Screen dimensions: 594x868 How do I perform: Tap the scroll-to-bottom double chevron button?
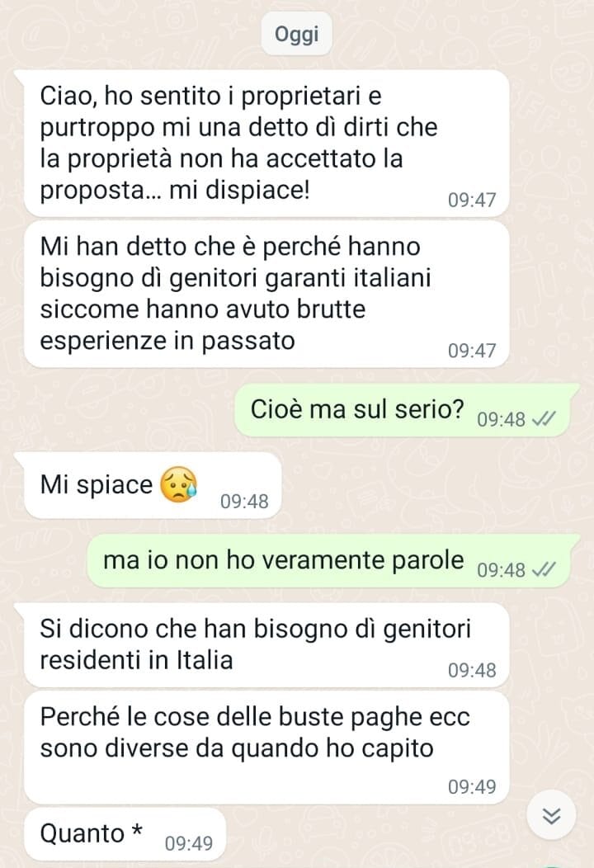point(551,815)
